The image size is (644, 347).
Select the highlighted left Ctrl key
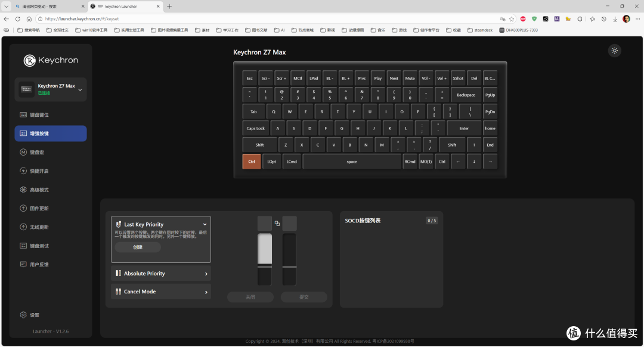(252, 162)
